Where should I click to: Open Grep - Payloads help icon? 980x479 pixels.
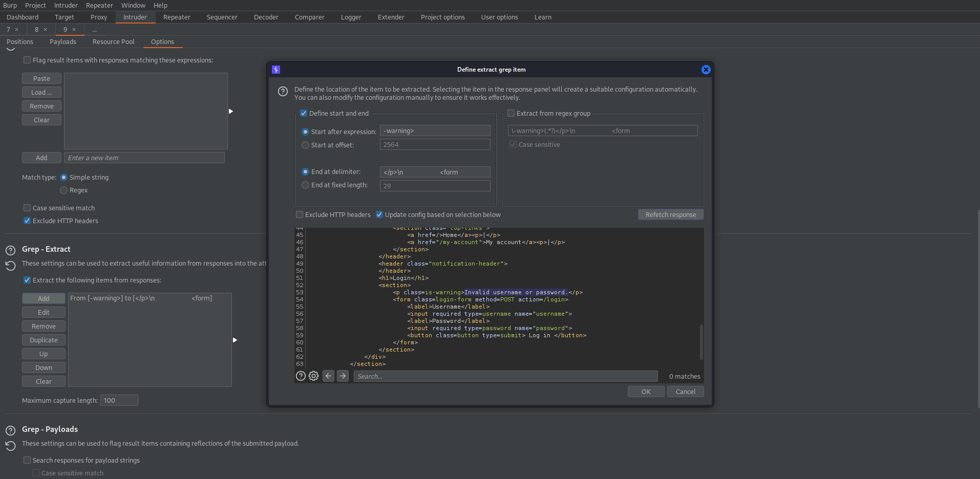click(10, 430)
